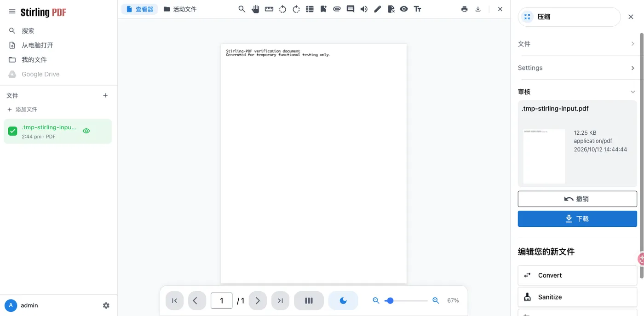
Task: Switch to the 查看器 viewer tab
Action: [x=140, y=9]
